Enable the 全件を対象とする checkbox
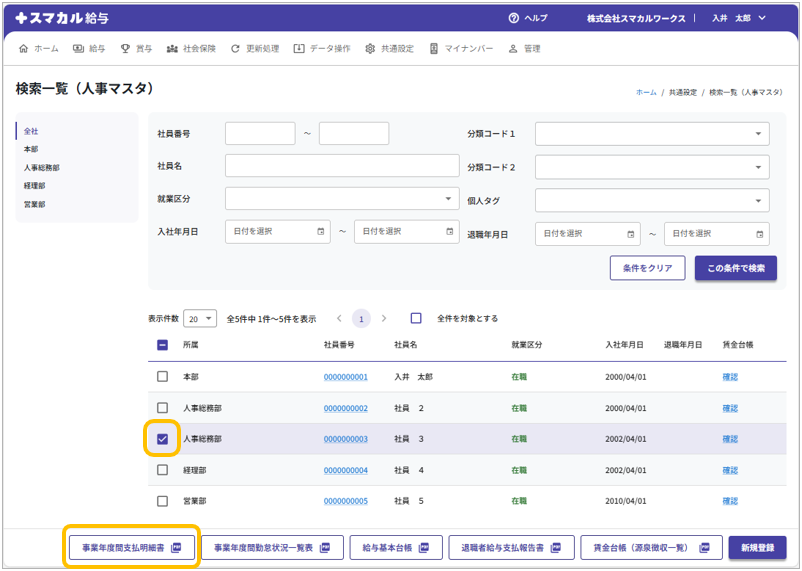 coord(416,318)
